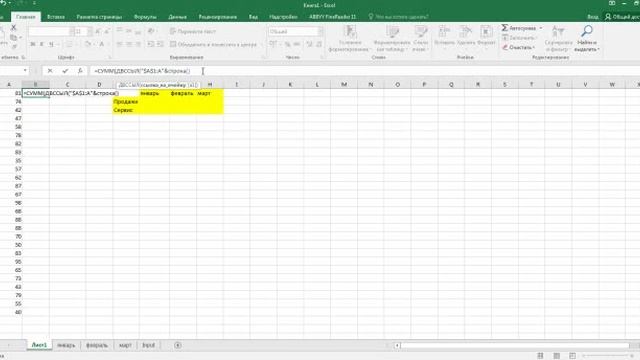Screen dimensions: 640x360
Task: Select the yellow Сервис cell
Action: tap(126, 110)
